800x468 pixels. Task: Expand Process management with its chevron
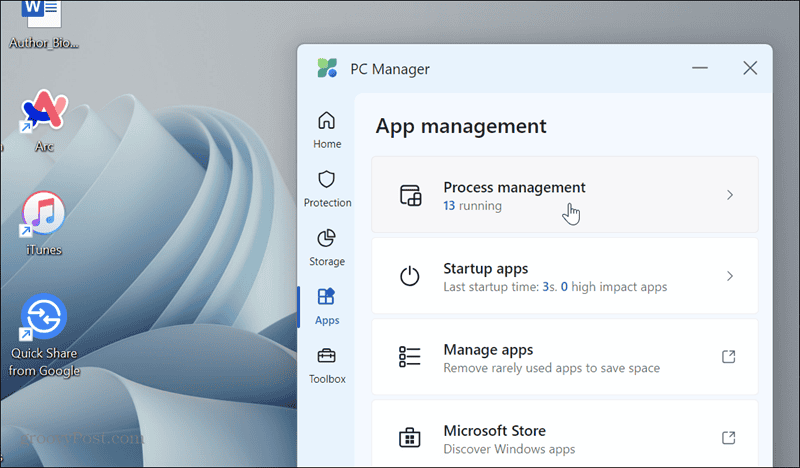pyautogui.click(x=730, y=195)
